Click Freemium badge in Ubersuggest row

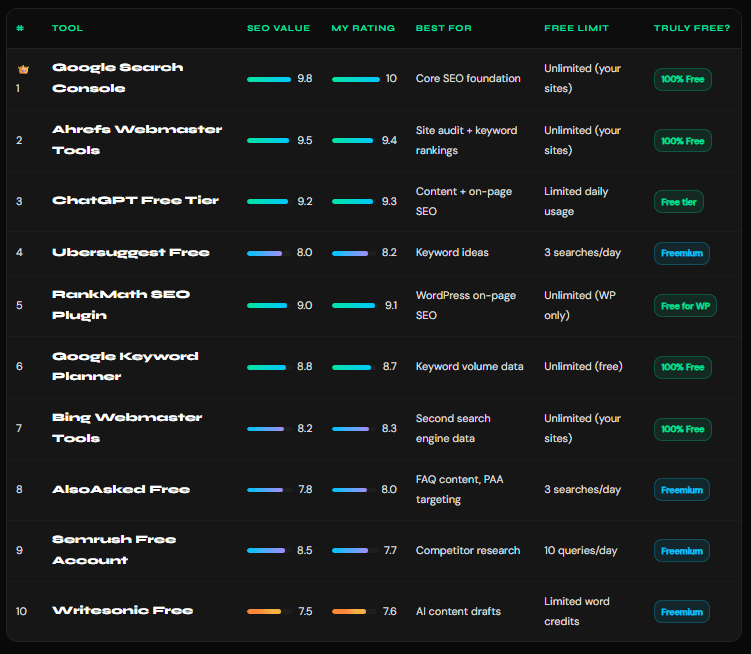682,253
